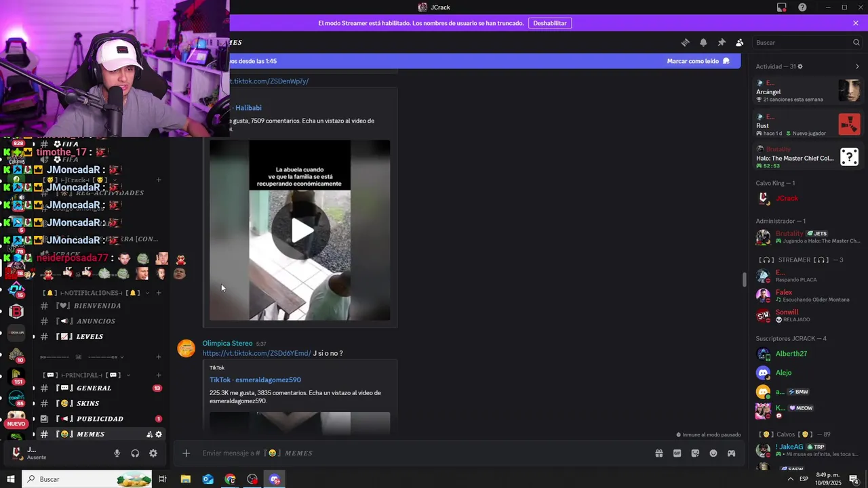The image size is (868, 488).
Task: Open the SKINS channel
Action: [100, 403]
